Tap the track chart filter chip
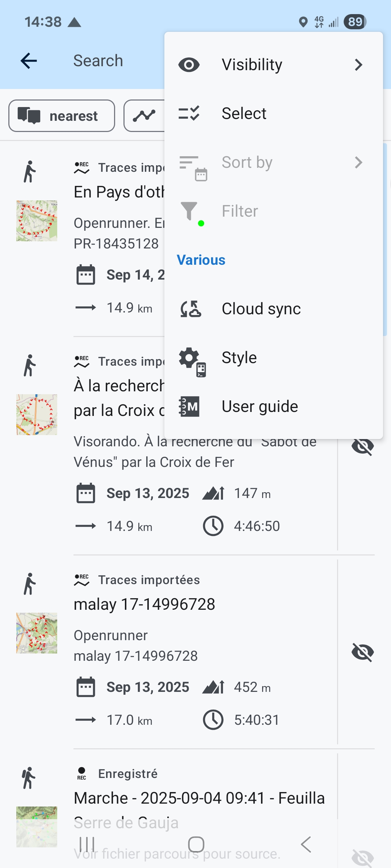 point(144,116)
